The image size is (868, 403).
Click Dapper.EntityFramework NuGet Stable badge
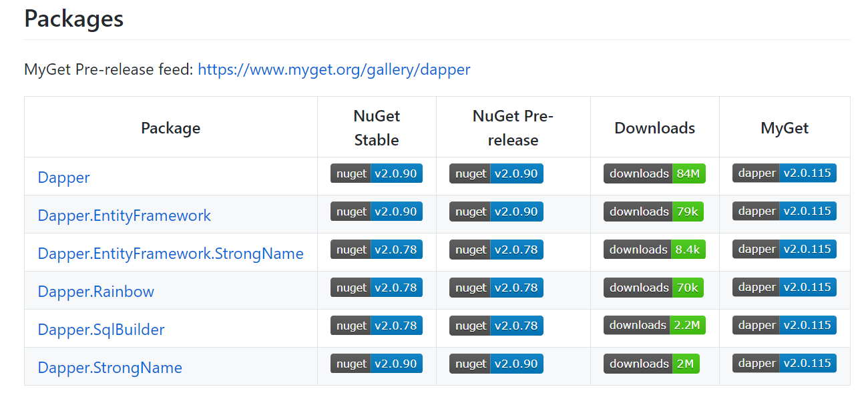click(377, 212)
